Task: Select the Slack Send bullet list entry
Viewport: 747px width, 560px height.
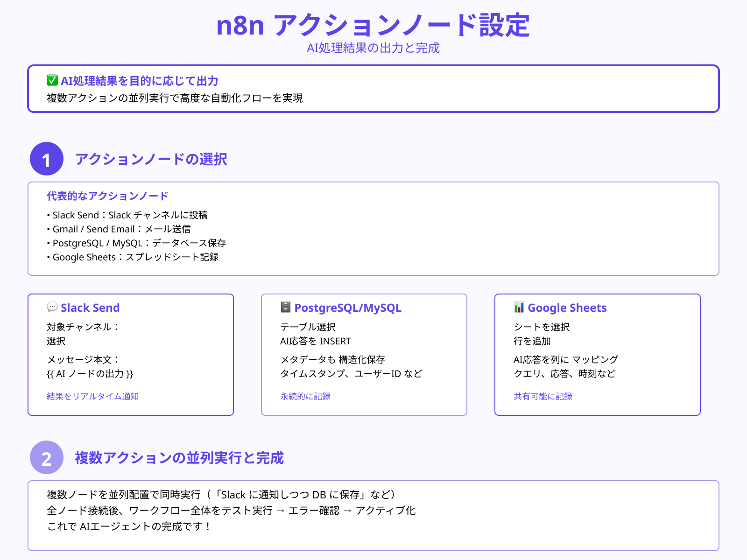Action: [128, 215]
